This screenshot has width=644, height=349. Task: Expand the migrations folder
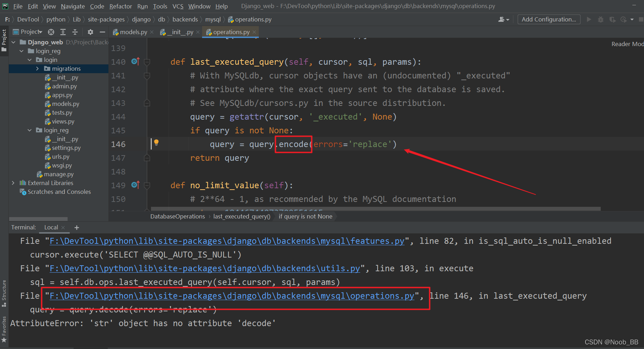38,69
